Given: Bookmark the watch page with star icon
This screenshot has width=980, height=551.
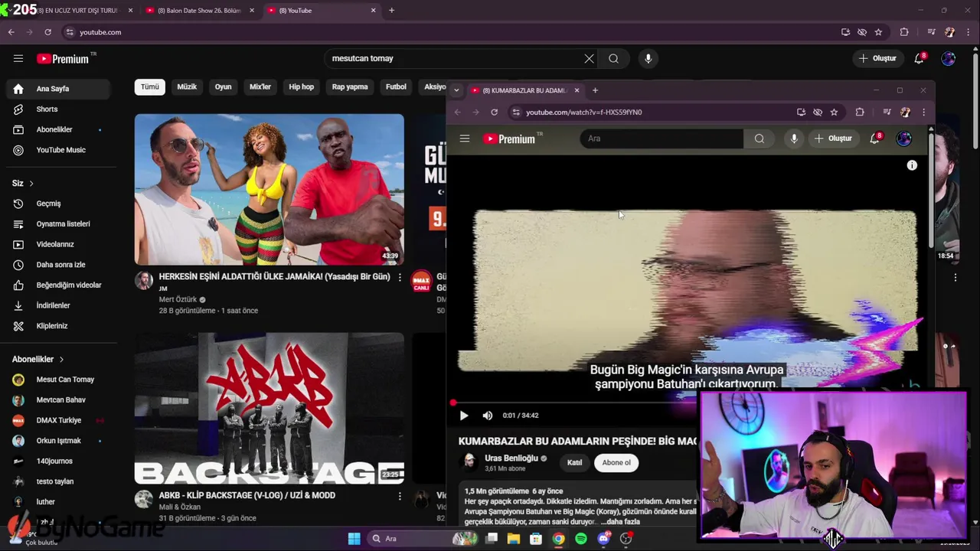Looking at the screenshot, I should click(x=835, y=112).
